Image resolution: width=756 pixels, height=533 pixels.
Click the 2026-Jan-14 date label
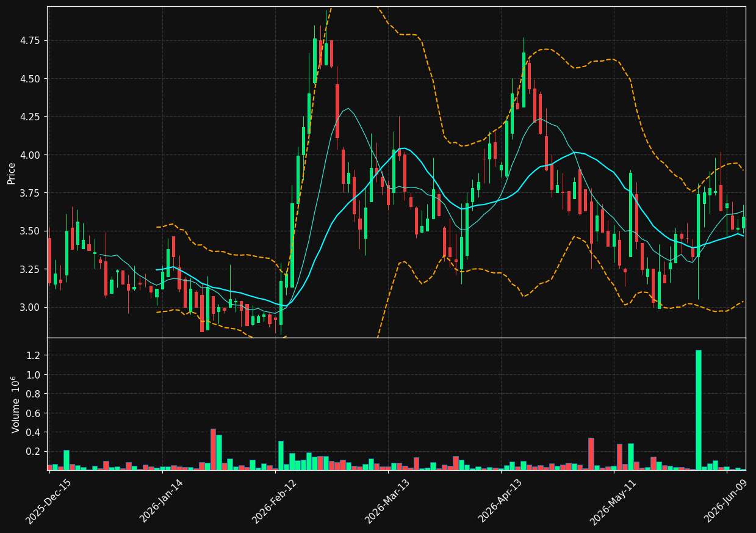(162, 501)
